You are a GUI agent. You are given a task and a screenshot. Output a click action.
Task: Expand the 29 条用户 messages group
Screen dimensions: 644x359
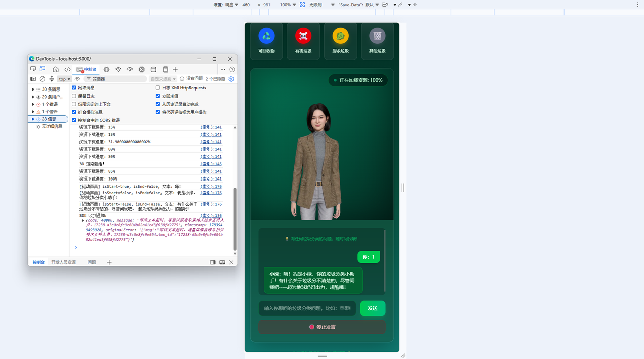point(33,97)
